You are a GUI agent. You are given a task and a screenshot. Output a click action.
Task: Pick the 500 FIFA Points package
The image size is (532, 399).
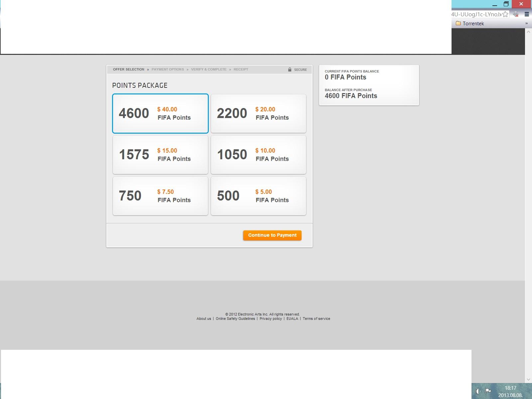pos(258,196)
